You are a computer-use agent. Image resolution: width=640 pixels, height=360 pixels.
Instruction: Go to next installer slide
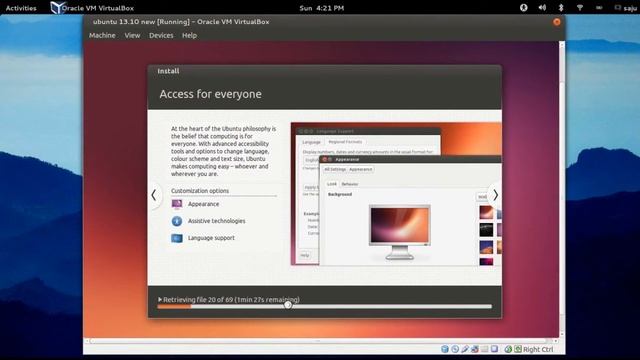tap(495, 196)
